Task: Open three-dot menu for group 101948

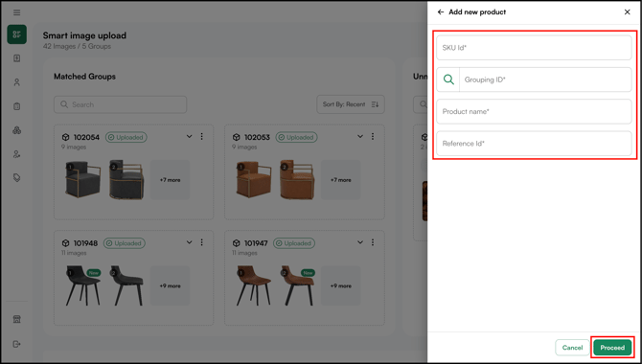Action: tap(202, 242)
